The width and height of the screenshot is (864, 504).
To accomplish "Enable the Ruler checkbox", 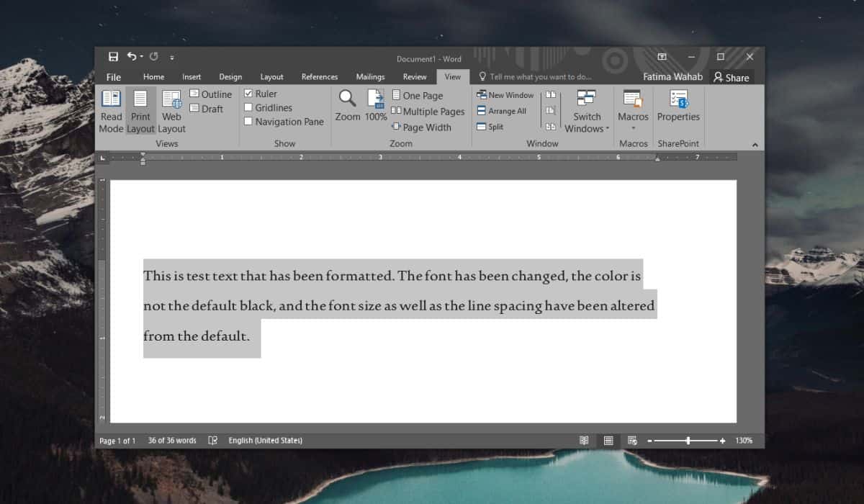I will click(x=249, y=93).
